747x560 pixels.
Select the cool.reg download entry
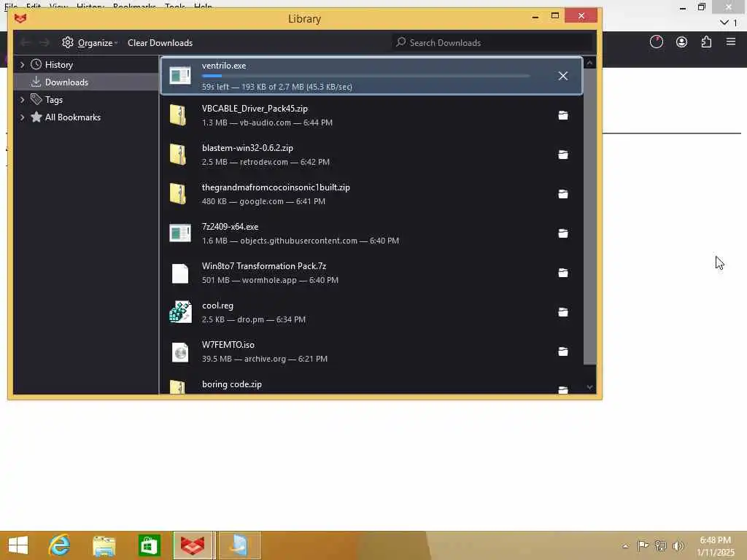pos(371,312)
